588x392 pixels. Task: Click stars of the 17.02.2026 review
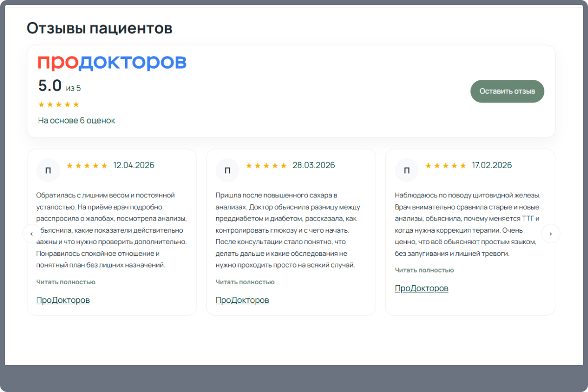[445, 166]
